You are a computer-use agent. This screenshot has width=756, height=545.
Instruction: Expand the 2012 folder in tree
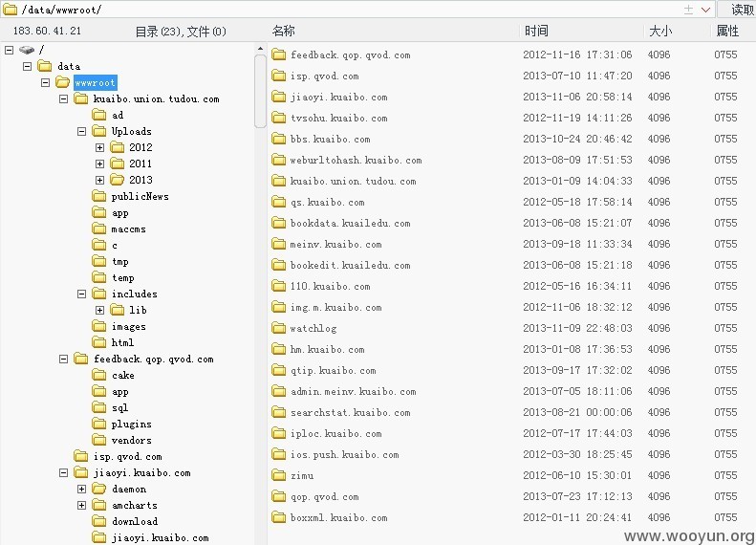tap(99, 147)
